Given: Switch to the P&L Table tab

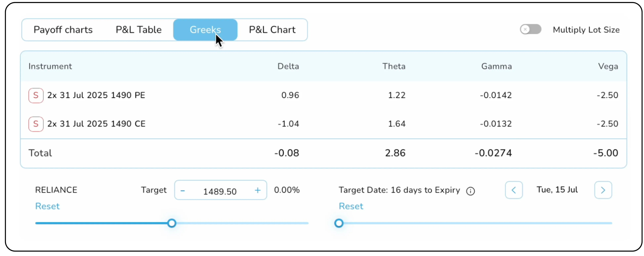Looking at the screenshot, I should 139,30.
